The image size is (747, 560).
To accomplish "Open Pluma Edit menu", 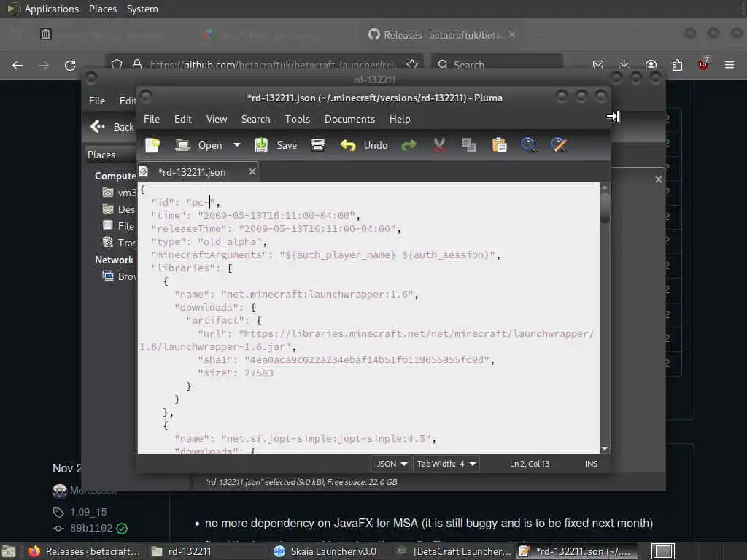I will (x=182, y=119).
